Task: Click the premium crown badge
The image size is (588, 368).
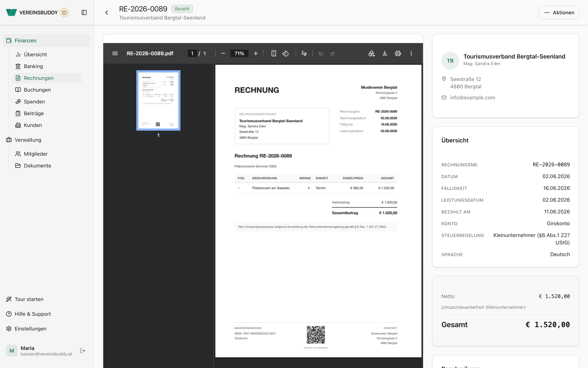Action: 64,12
